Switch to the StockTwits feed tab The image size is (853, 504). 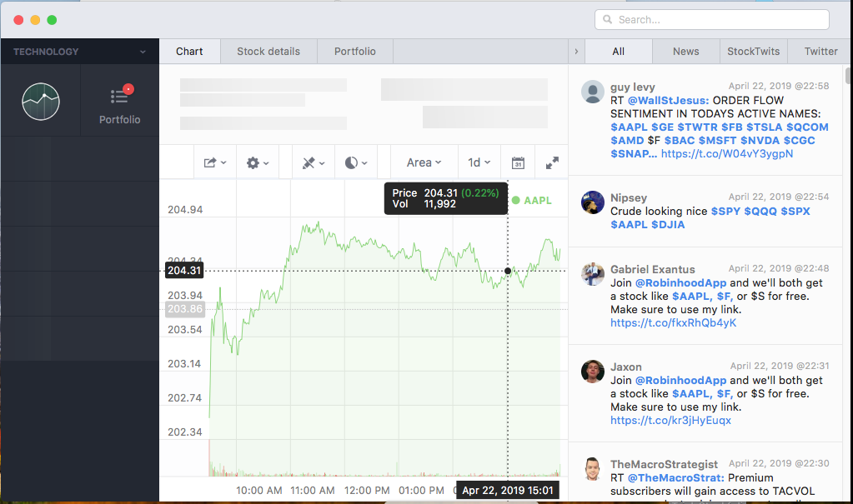pos(753,52)
